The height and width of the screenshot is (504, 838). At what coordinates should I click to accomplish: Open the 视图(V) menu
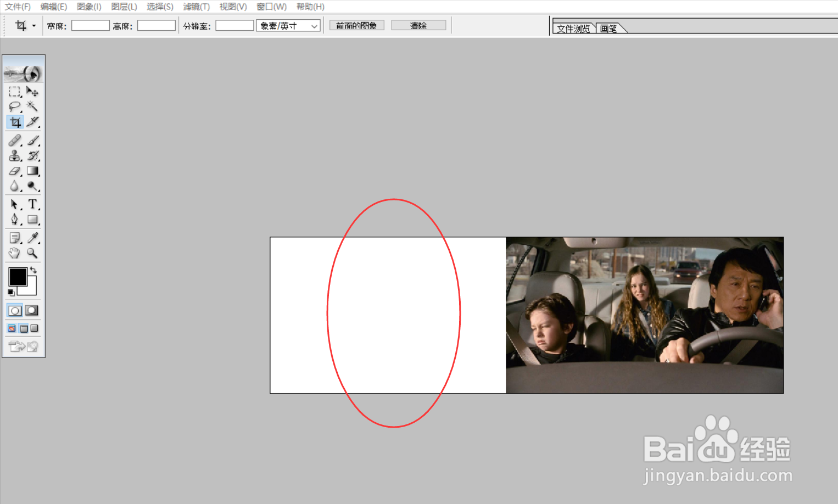(233, 7)
